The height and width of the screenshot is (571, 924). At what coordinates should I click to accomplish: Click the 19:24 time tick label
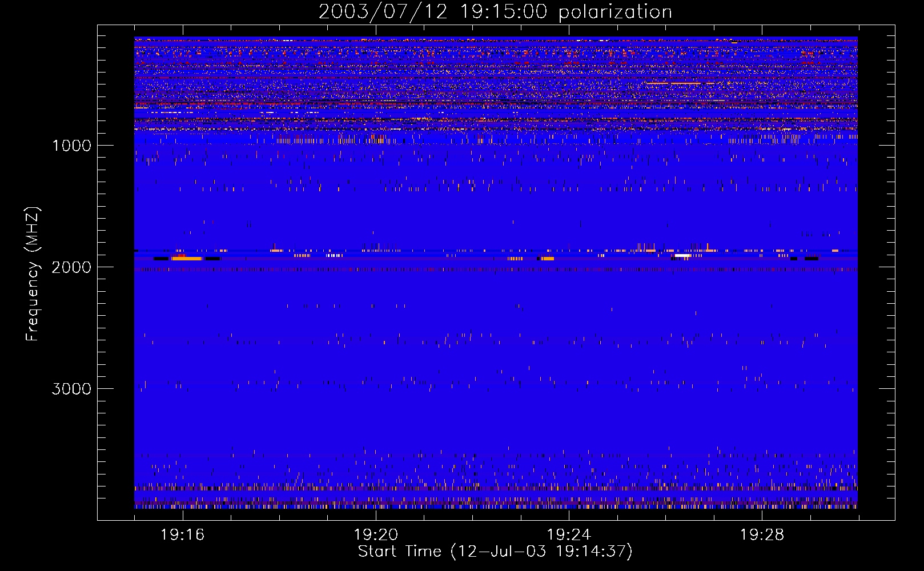click(569, 535)
